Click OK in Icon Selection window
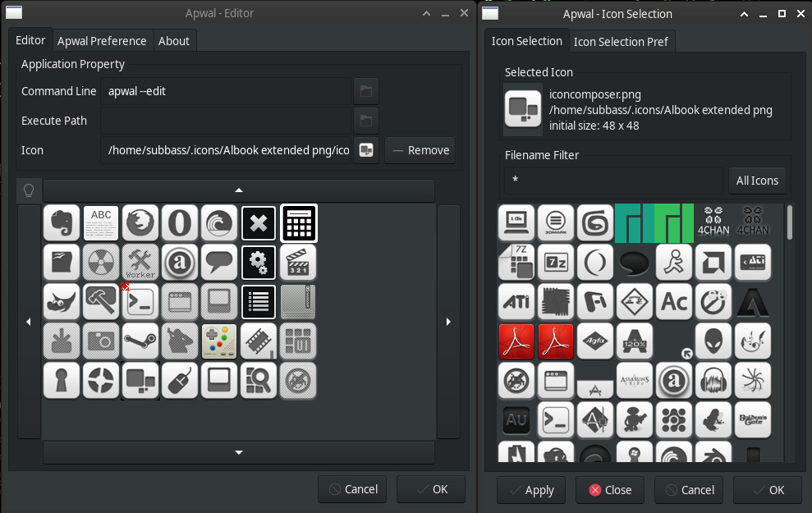The width and height of the screenshot is (812, 513). click(x=768, y=490)
